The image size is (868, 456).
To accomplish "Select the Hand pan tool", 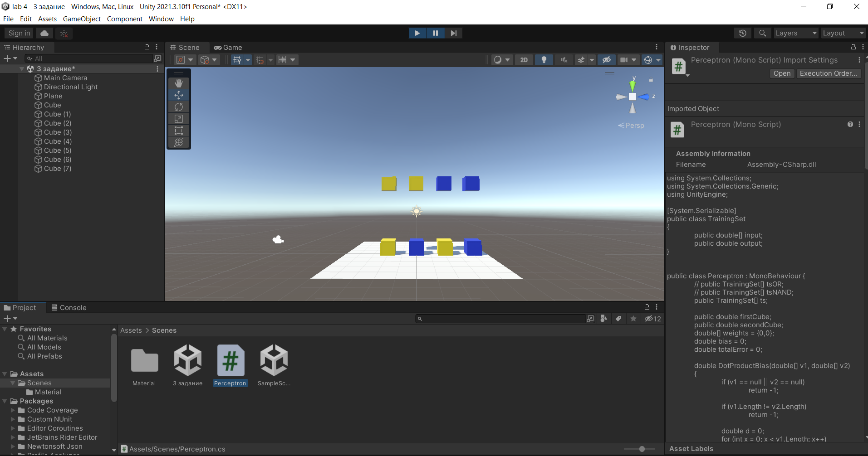I will (x=178, y=83).
